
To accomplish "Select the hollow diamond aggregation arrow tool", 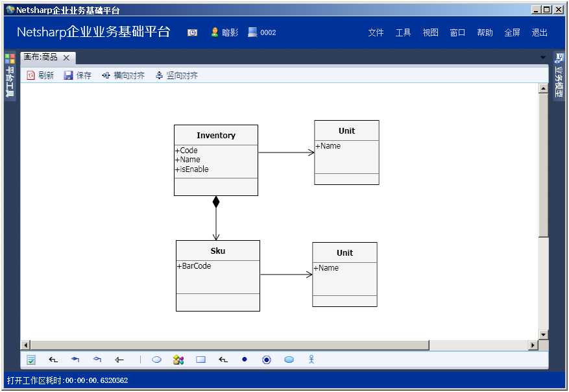I will pyautogui.click(x=97, y=360).
